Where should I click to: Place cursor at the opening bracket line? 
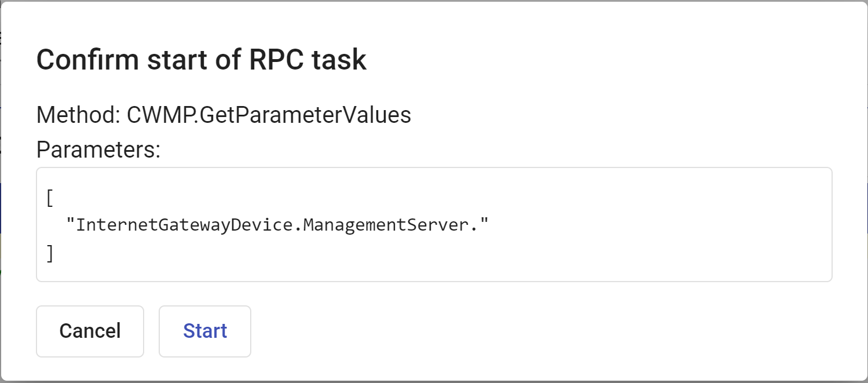pos(50,199)
